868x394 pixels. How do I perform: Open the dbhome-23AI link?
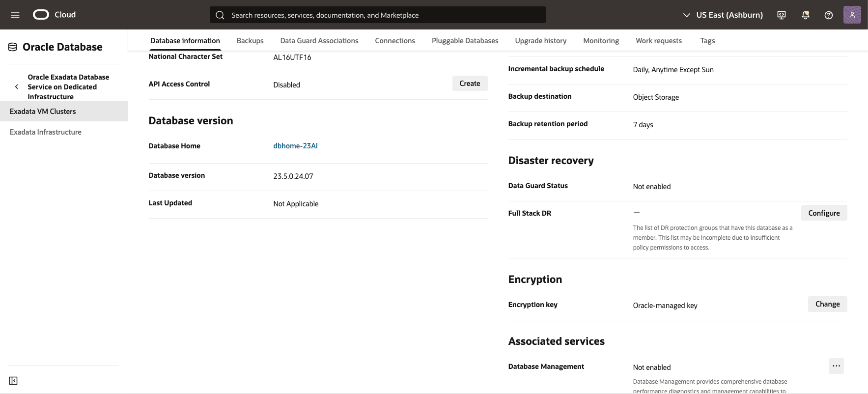(x=296, y=146)
